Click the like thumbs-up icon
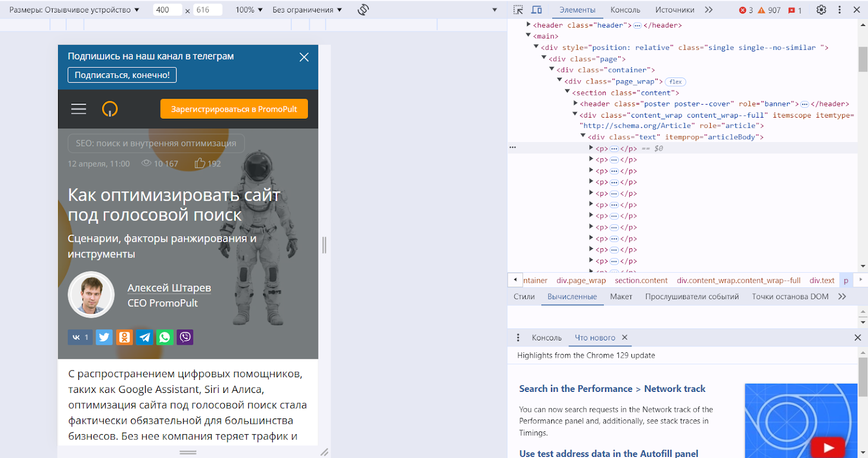The width and height of the screenshot is (868, 458). pos(200,163)
